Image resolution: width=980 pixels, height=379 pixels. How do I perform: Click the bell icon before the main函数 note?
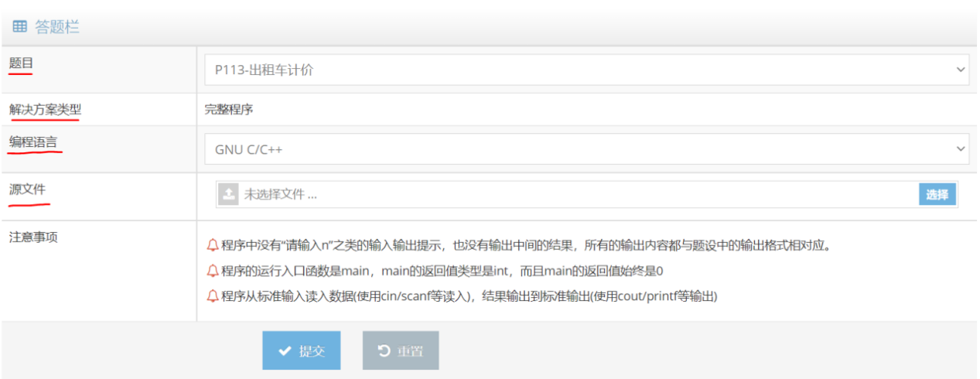coord(213,271)
